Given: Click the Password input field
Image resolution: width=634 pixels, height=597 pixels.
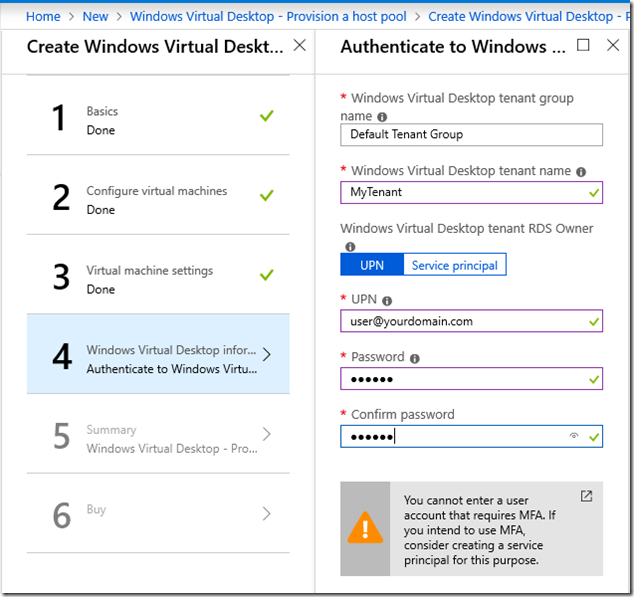Looking at the screenshot, I should [471, 379].
